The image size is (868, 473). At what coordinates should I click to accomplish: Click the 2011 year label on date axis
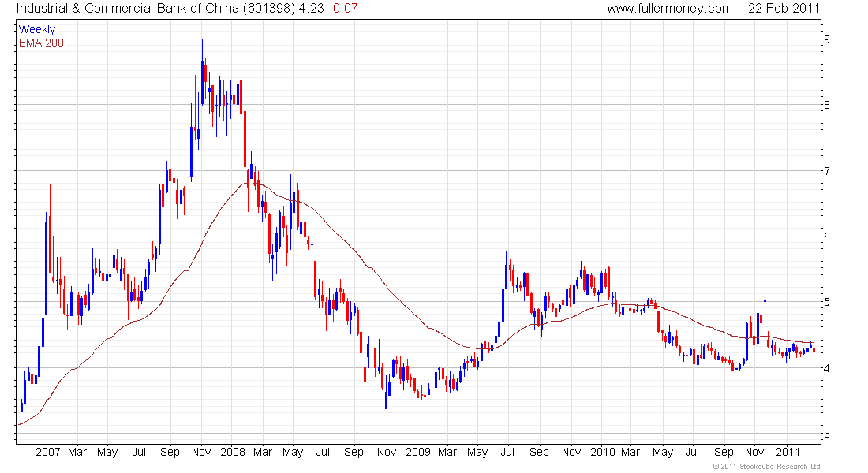(x=788, y=452)
